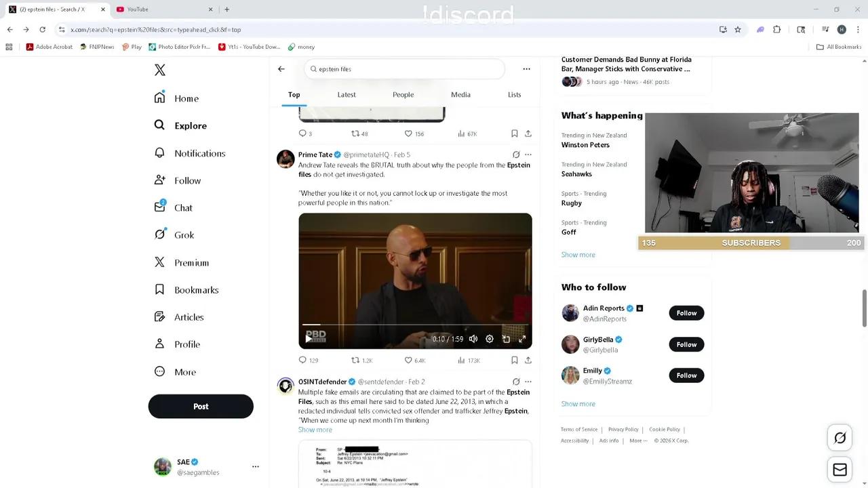
Task: Open floating Grok button
Action: pyautogui.click(x=840, y=438)
